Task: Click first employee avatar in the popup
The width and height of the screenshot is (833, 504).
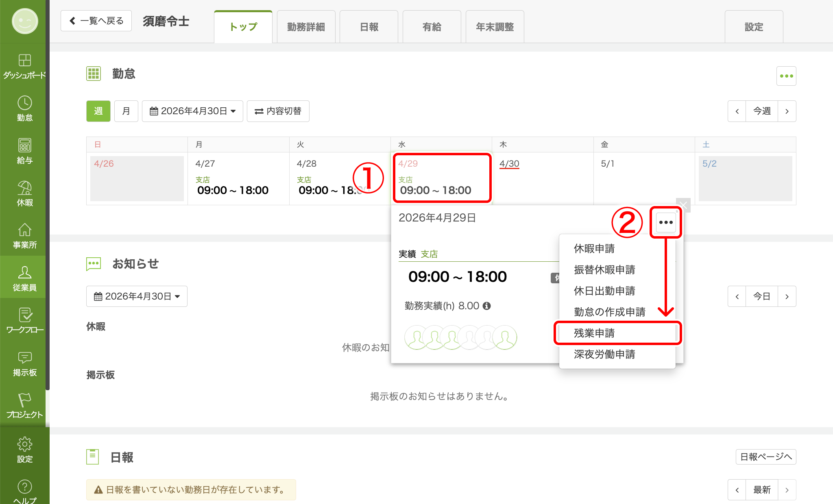Action: click(416, 338)
